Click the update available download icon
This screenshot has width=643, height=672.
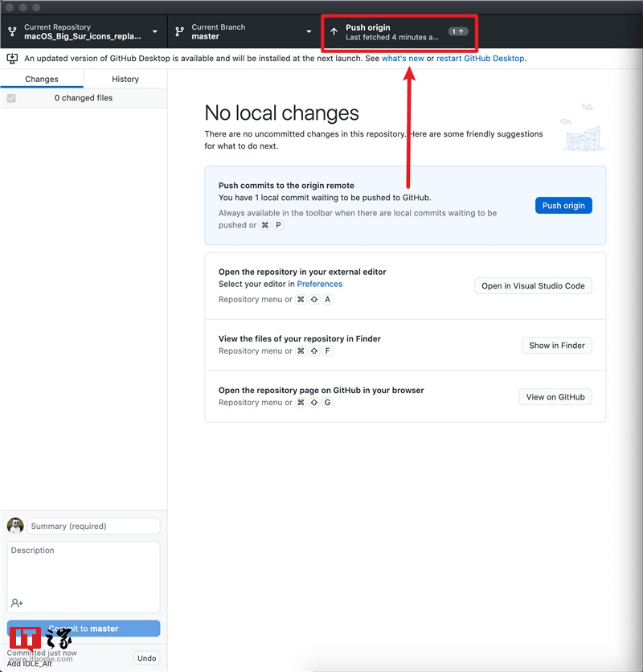pos(12,59)
